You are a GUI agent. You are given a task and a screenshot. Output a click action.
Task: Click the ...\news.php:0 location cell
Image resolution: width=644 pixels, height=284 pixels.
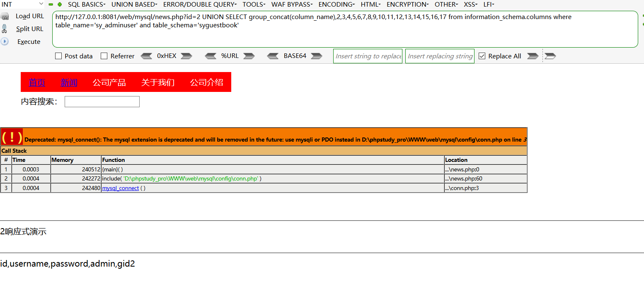486,169
